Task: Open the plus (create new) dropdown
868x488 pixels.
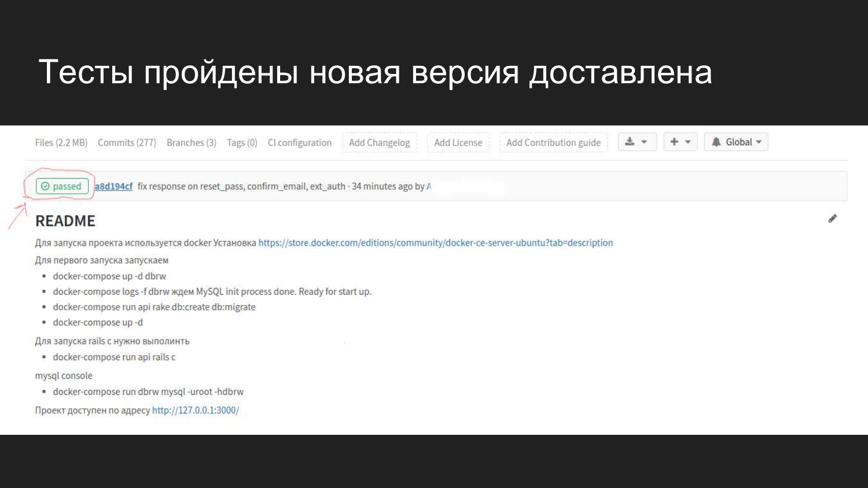Action: coord(681,142)
